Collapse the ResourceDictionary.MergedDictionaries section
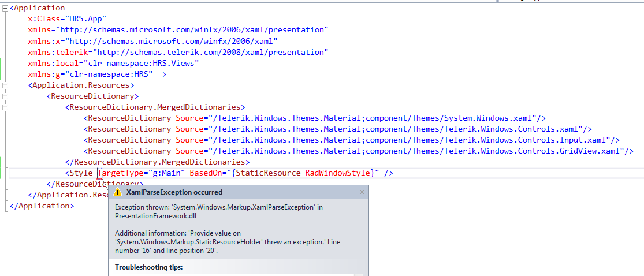This screenshot has width=644, height=276. [6, 107]
